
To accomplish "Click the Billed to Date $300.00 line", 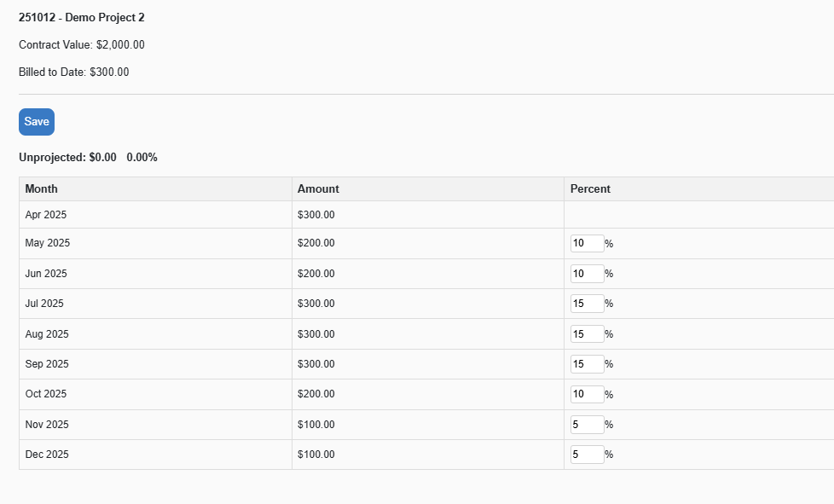I will click(74, 72).
